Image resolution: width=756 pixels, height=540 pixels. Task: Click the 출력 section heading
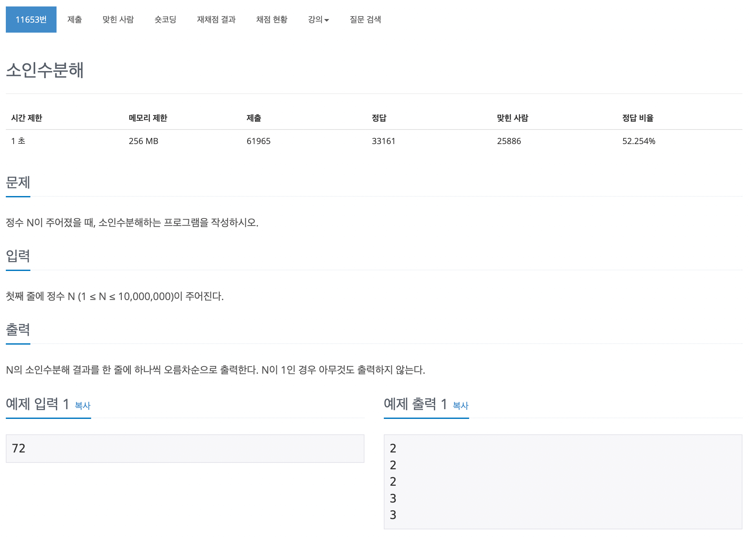(x=18, y=329)
